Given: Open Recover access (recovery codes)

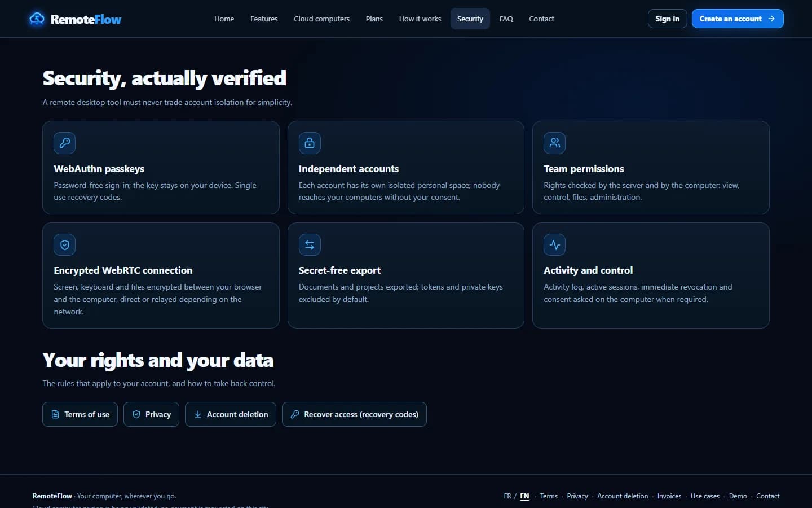Looking at the screenshot, I should click(x=354, y=414).
